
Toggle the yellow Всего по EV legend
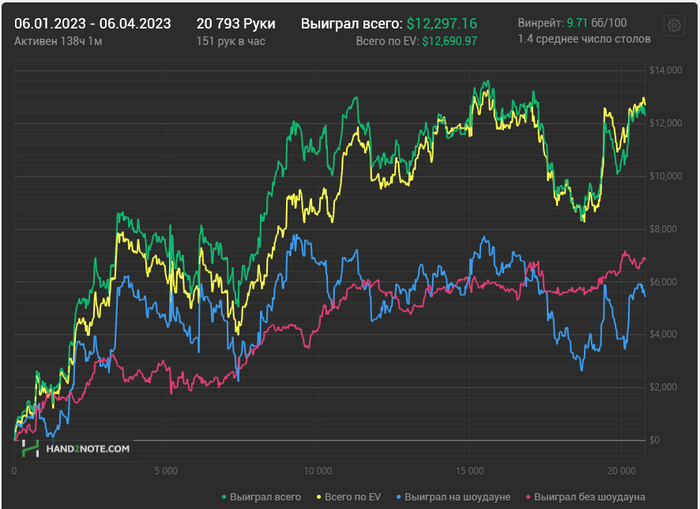(x=349, y=497)
